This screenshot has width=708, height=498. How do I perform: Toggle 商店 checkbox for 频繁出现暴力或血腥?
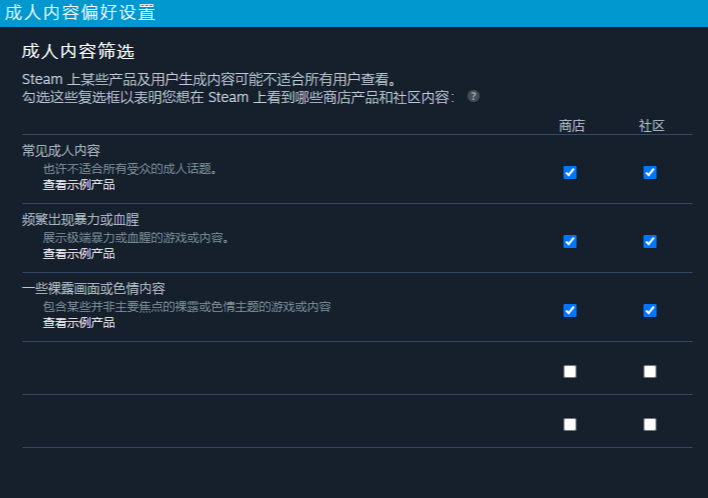point(570,241)
